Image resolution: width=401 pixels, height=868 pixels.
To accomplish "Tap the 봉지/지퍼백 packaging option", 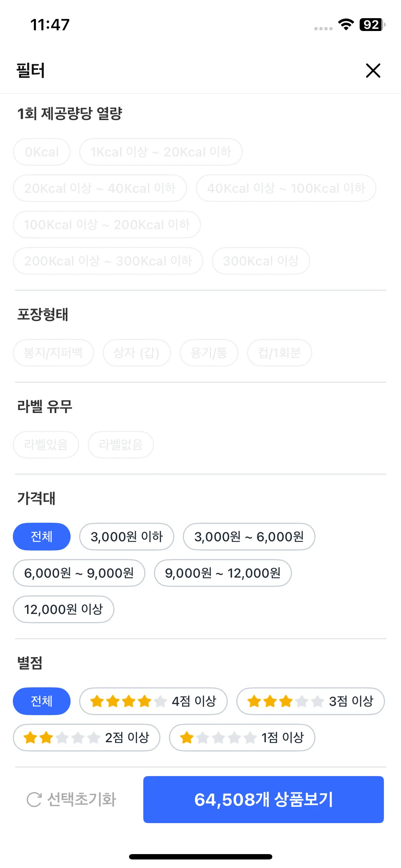I will 53,353.
